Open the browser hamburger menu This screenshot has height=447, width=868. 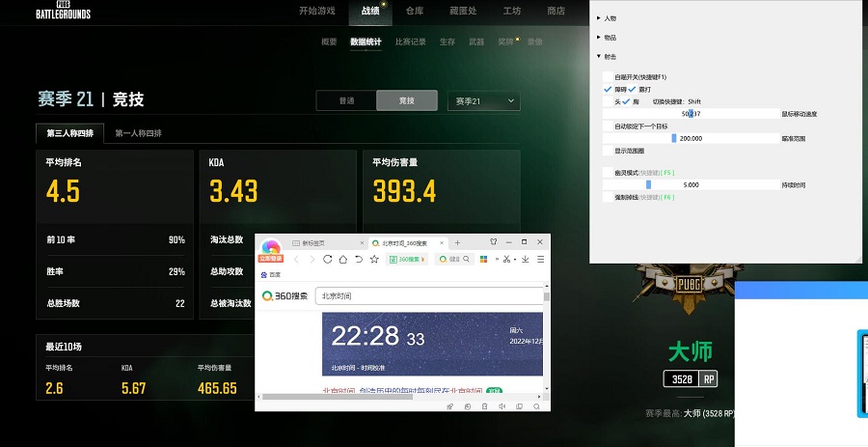(540, 260)
